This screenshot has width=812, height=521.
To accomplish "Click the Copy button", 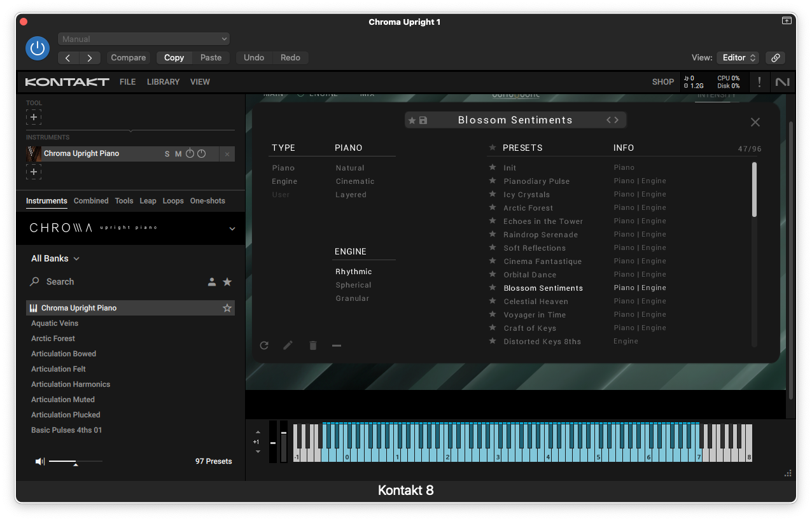I will coord(174,58).
